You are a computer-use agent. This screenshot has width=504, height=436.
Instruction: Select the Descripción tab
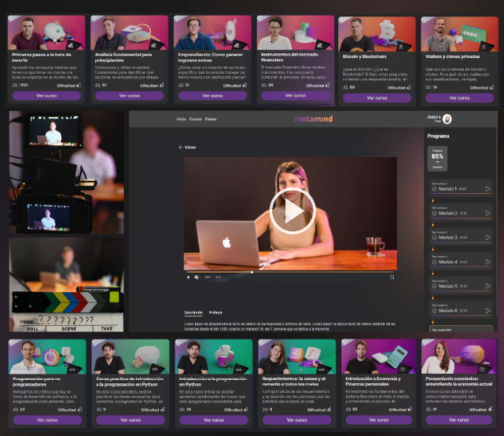[193, 313]
